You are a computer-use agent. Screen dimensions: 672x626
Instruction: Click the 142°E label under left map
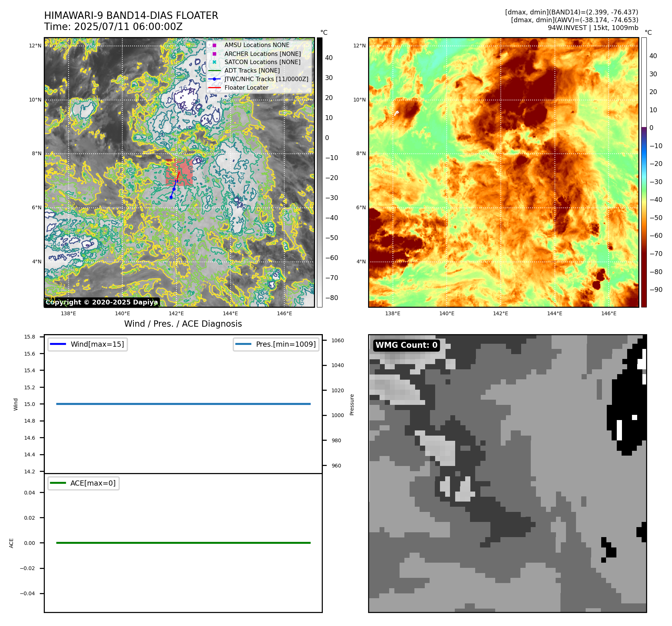[x=176, y=313]
